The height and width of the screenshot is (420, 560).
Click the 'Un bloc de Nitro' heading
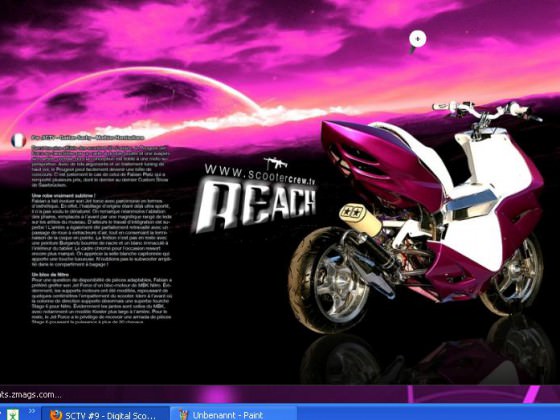(x=50, y=275)
